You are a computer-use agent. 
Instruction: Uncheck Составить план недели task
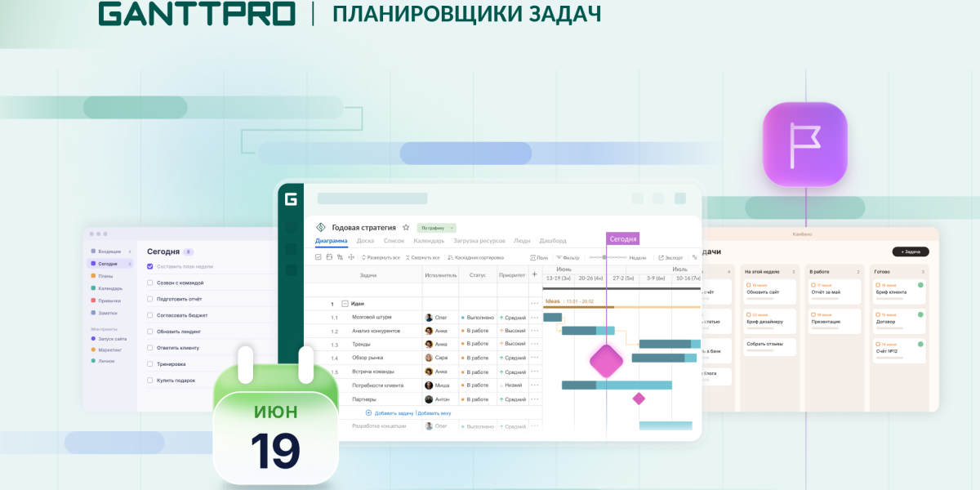coord(150,266)
